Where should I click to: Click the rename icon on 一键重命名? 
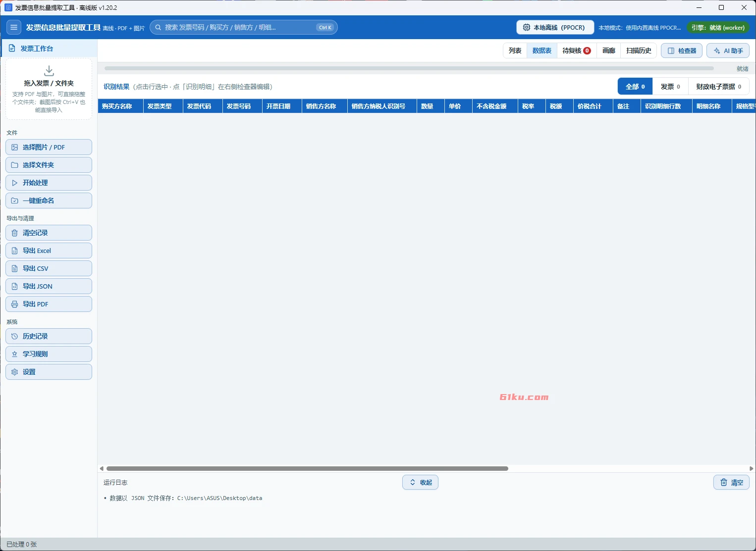click(15, 201)
